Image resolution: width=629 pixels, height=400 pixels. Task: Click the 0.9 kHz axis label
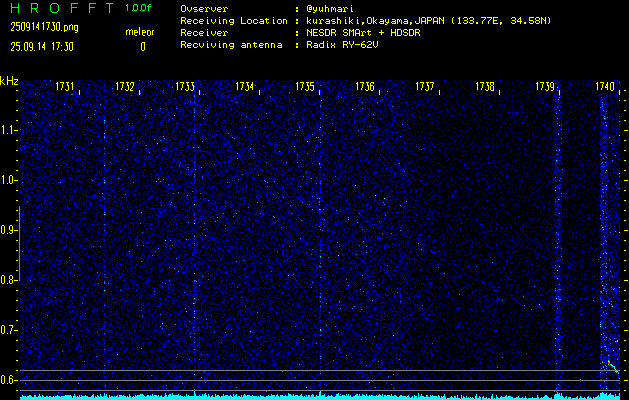tap(8, 230)
